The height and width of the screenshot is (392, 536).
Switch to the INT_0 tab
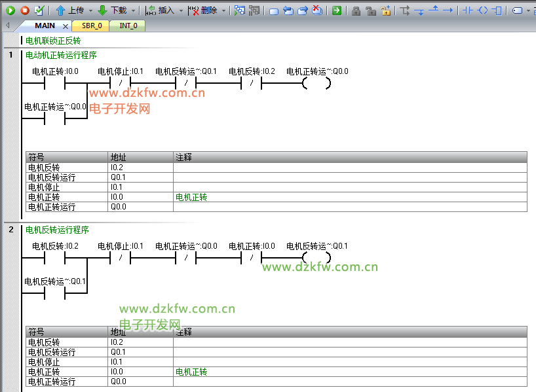128,26
